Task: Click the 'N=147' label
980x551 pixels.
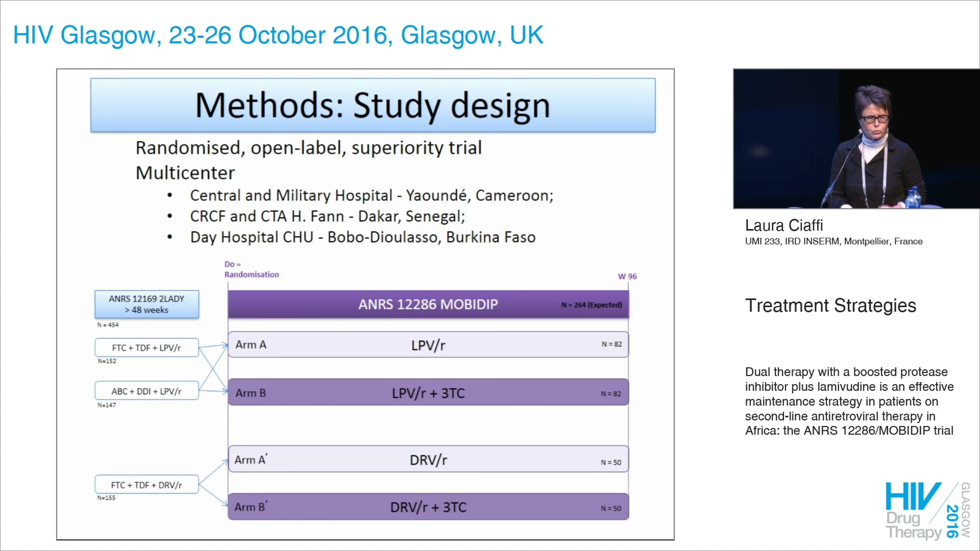Action: coord(107,405)
